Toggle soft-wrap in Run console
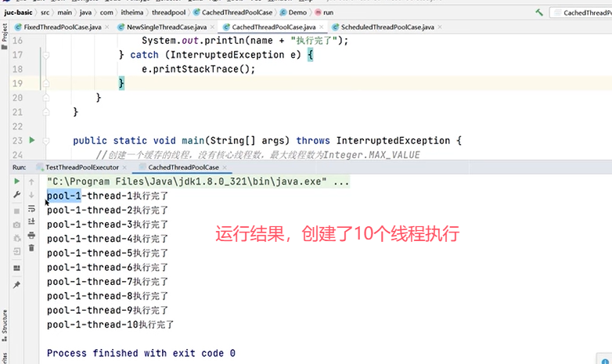This screenshot has width=612, height=364. pos(31,209)
